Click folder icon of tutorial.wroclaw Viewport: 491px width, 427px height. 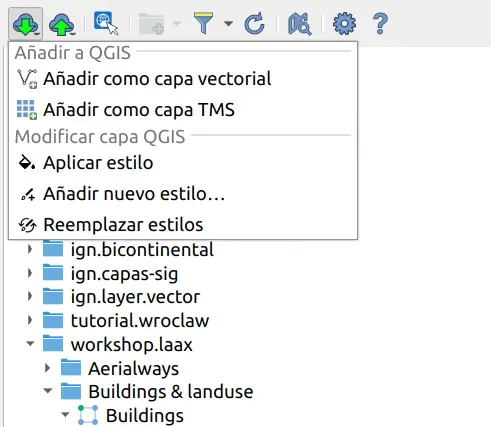[x=53, y=320]
